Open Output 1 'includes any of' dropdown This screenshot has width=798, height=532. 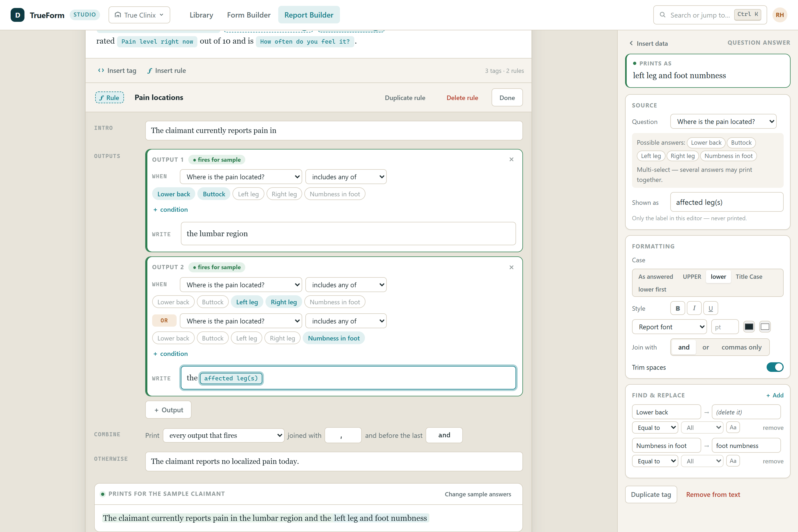coord(346,177)
